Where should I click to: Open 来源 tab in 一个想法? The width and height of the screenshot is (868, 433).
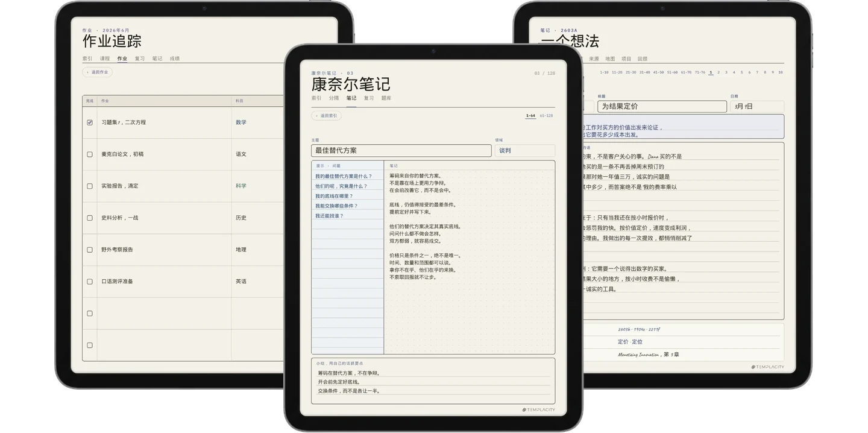click(594, 59)
